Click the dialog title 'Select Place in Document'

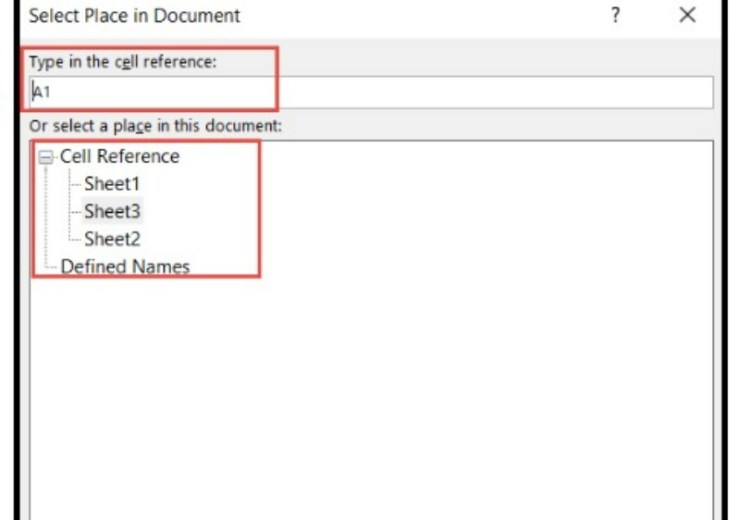pyautogui.click(x=135, y=16)
